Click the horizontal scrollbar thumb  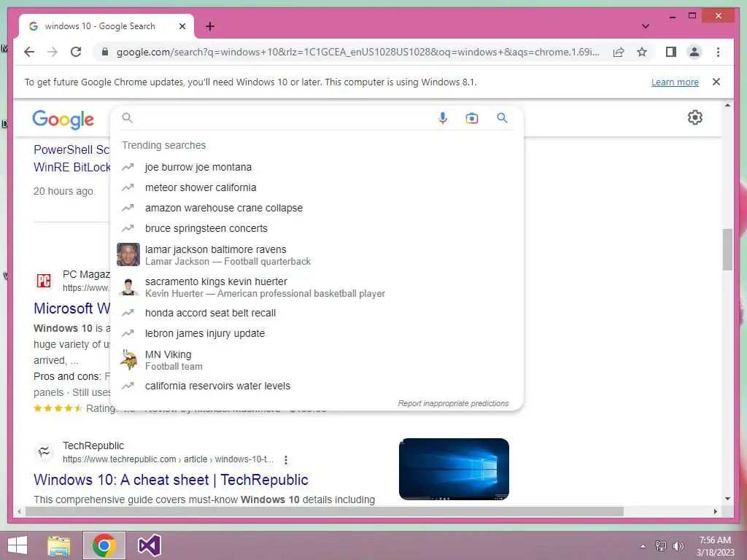click(x=325, y=511)
